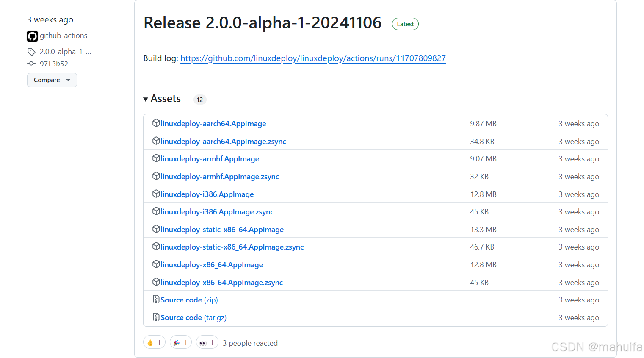Click package icon for linuxdeploy-i386.AppImage
The width and height of the screenshot is (644, 358).
pos(156,194)
